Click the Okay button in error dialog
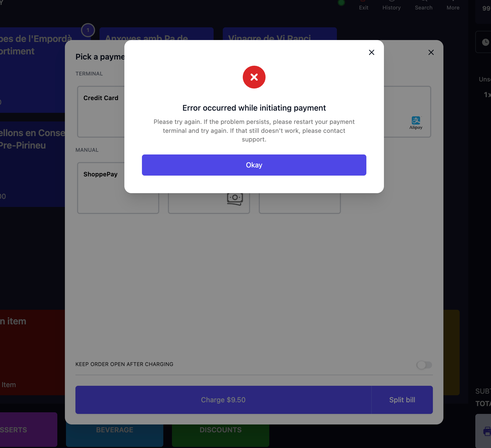This screenshot has width=491, height=448. point(254,165)
